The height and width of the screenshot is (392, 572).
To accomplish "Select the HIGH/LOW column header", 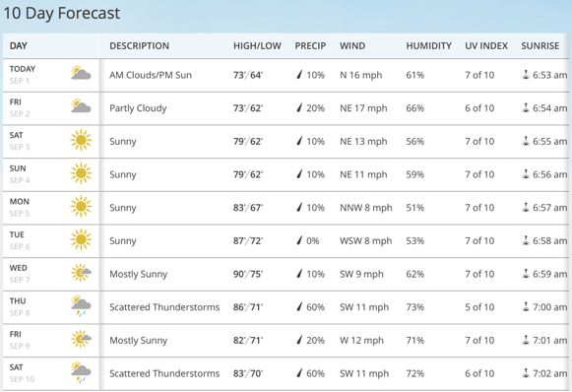I will [257, 46].
